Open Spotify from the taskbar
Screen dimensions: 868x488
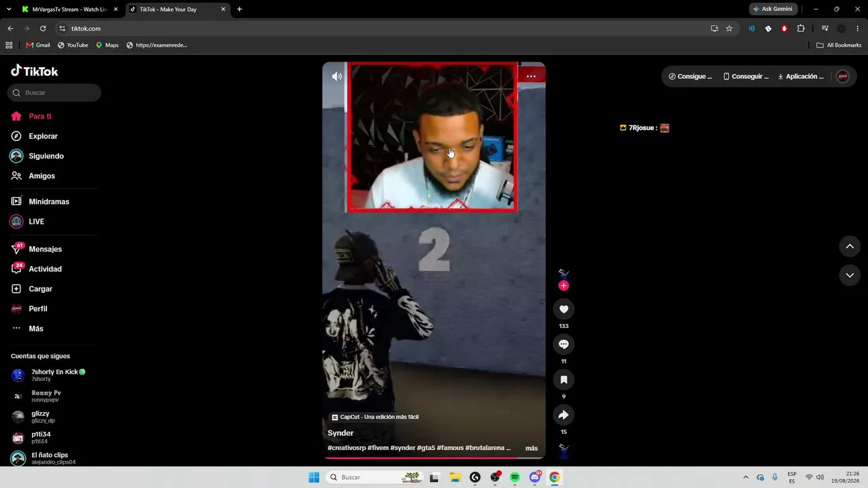tap(515, 477)
